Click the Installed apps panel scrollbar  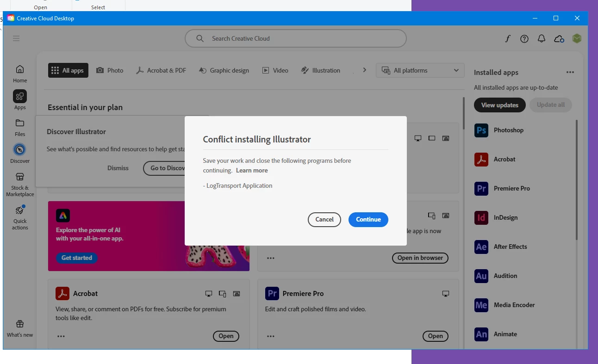tap(577, 180)
